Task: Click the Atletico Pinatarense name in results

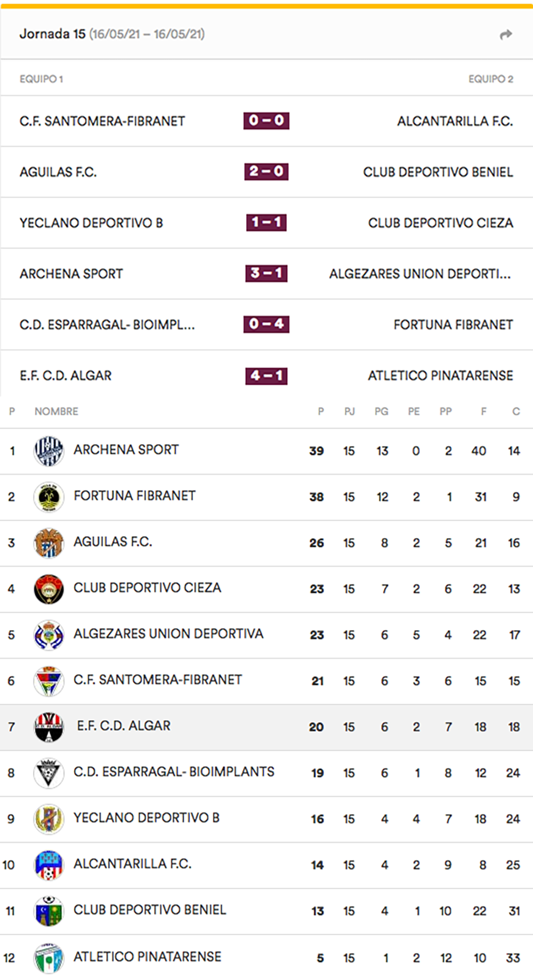Action: click(440, 376)
